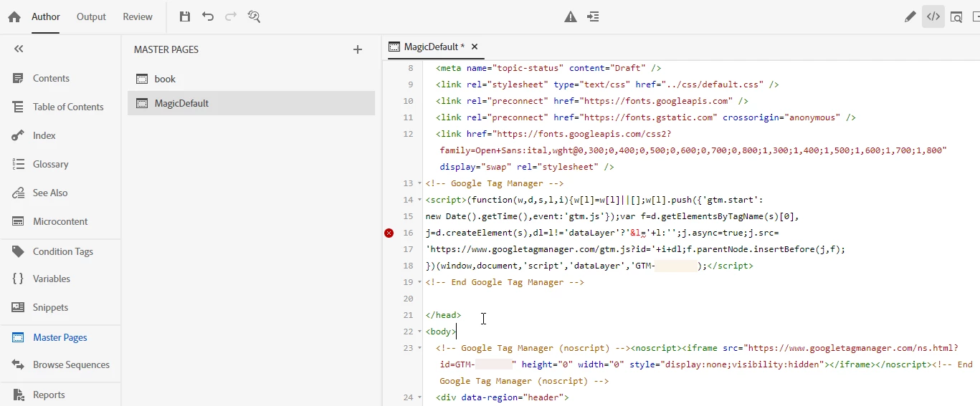This screenshot has width=980, height=406.
Task: Switch to Author view pencil icon
Action: click(910, 16)
